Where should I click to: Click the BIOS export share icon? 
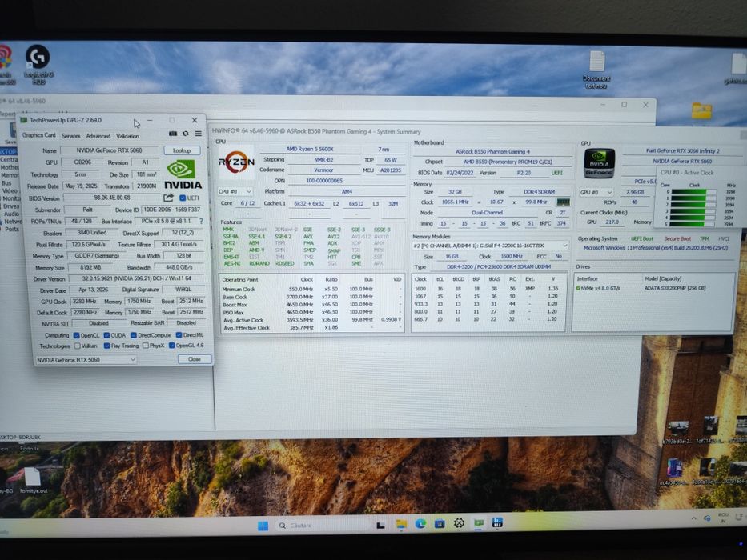(169, 198)
